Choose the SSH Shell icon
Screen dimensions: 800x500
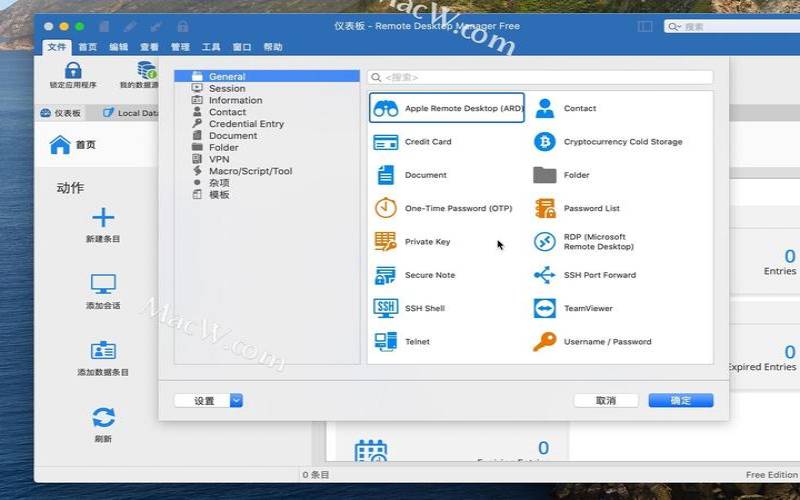coord(386,308)
